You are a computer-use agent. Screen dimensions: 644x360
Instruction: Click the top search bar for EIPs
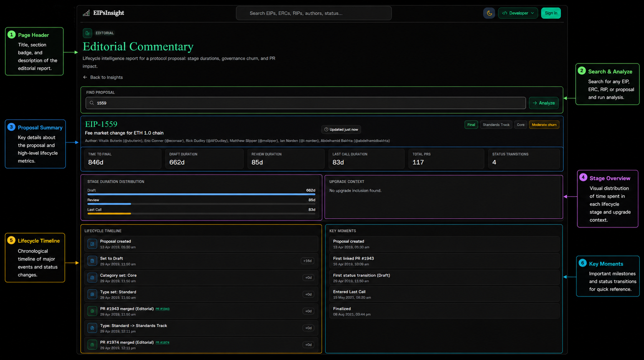[x=314, y=13]
